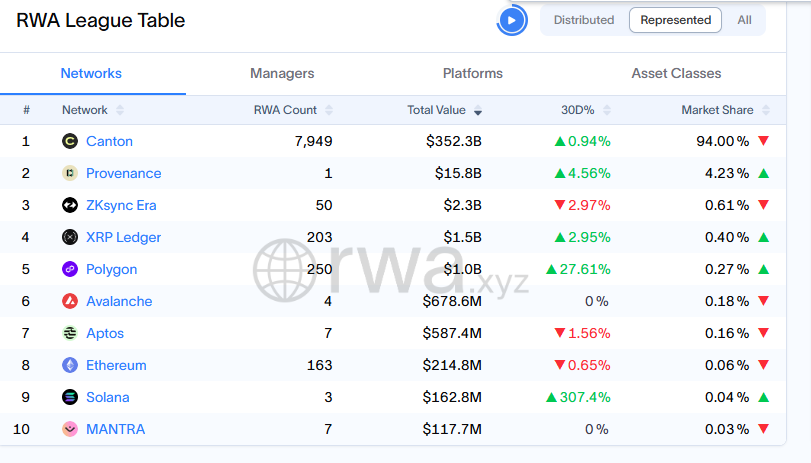Click the XRP Ledger logo icon
Image resolution: width=811 pixels, height=463 pixels.
click(x=70, y=237)
